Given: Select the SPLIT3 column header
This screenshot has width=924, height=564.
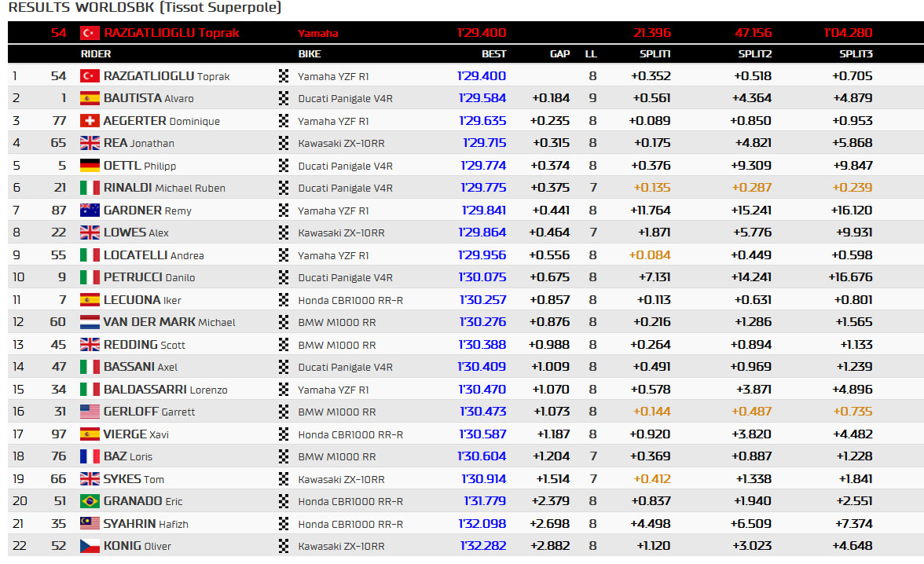Looking at the screenshot, I should tap(856, 53).
